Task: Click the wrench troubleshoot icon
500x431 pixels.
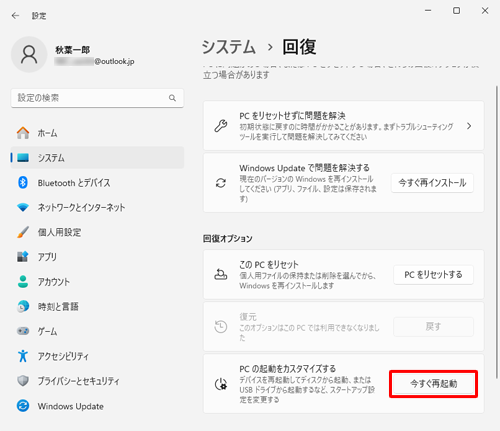Action: point(221,126)
